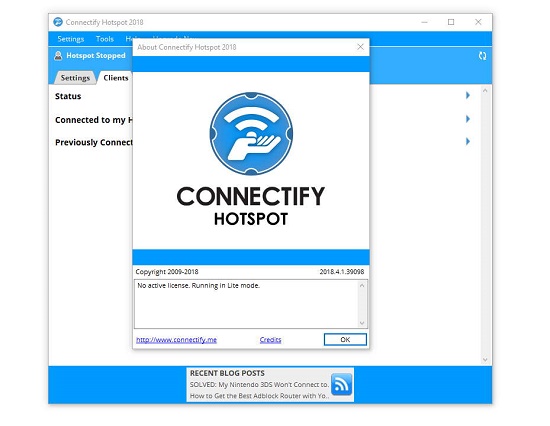This screenshot has height=426, width=550.
Task: Click the Hotspot Stopped user icon
Action: pos(58,55)
